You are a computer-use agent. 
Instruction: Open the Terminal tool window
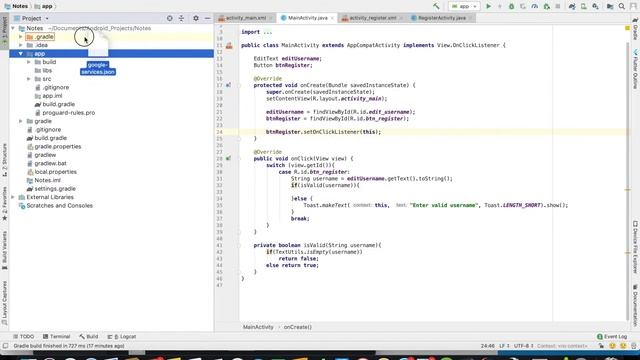[56, 337]
